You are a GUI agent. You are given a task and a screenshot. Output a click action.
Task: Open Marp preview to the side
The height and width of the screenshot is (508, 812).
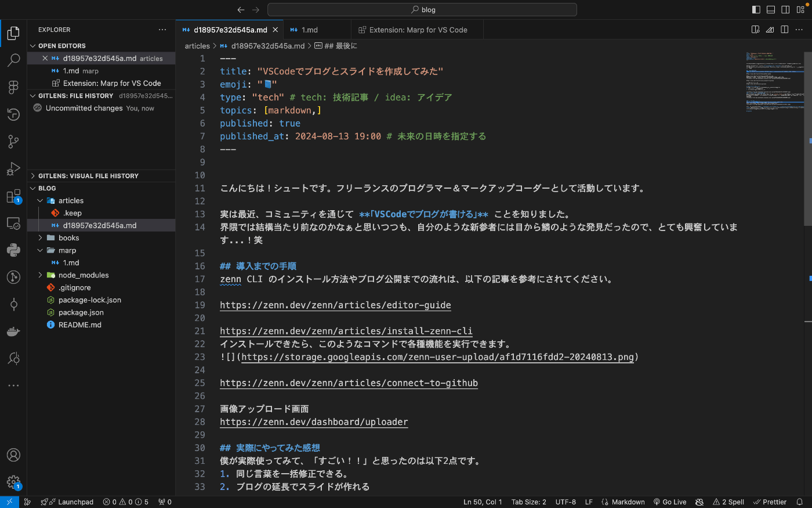coord(756,30)
